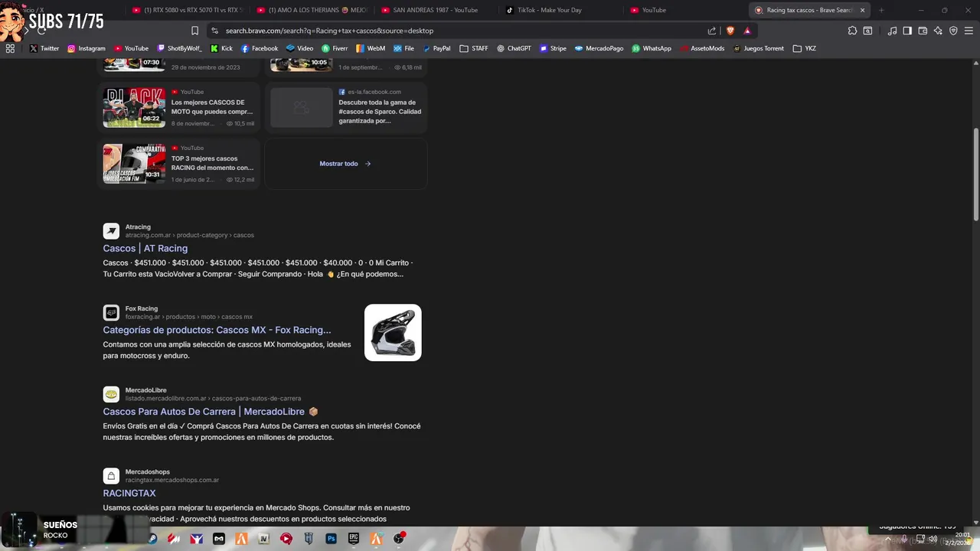Open Epic Games Launcher taskbar icon

pyautogui.click(x=353, y=539)
